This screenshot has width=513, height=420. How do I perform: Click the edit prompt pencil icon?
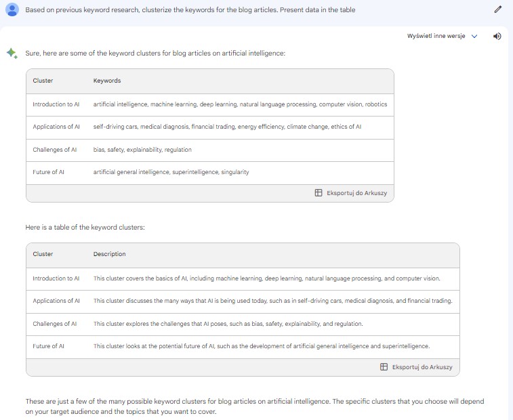498,9
